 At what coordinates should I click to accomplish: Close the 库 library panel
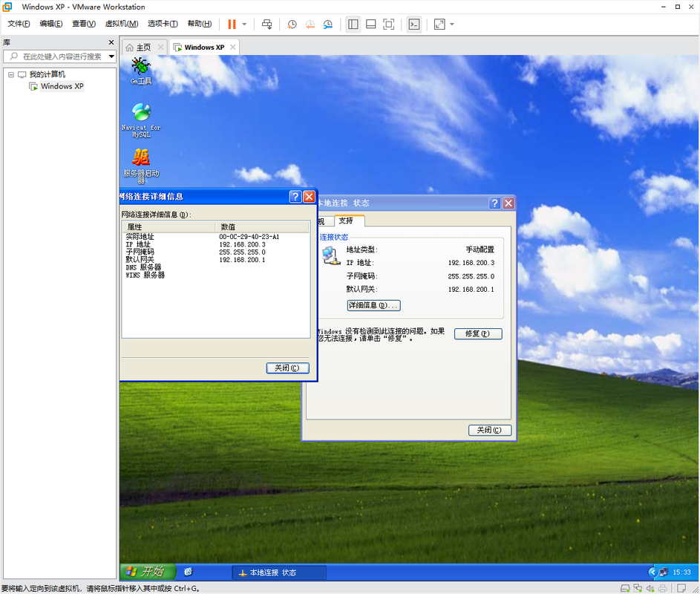click(x=111, y=42)
